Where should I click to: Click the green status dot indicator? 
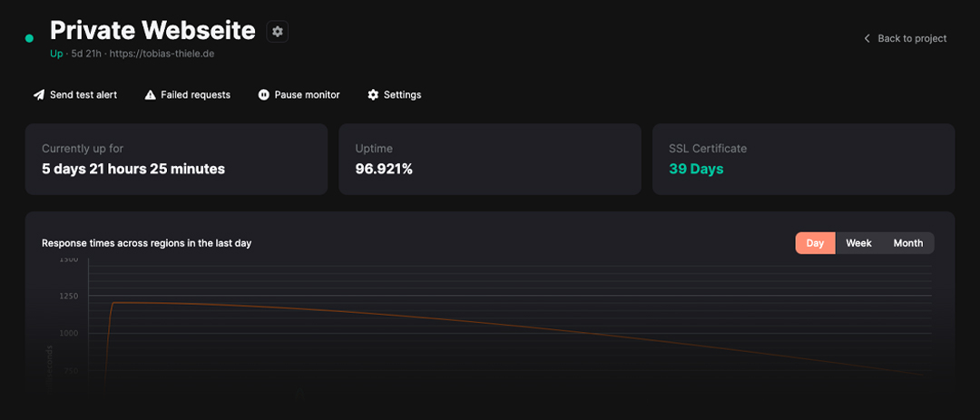[29, 38]
